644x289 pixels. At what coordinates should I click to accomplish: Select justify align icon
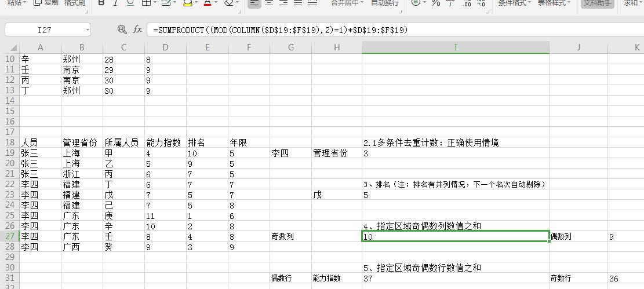[298, 2]
